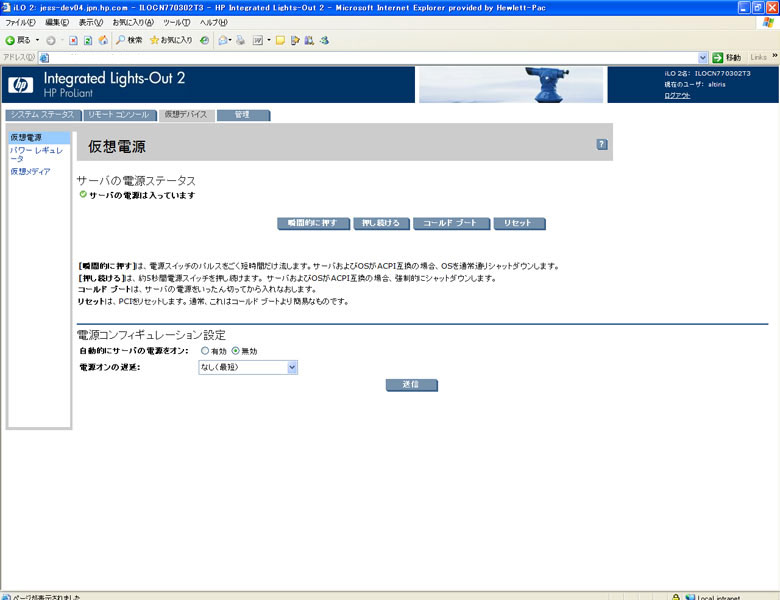Viewport: 780px width, 600px height.
Task: Expand the Links toolbar chevron
Action: tap(775, 56)
